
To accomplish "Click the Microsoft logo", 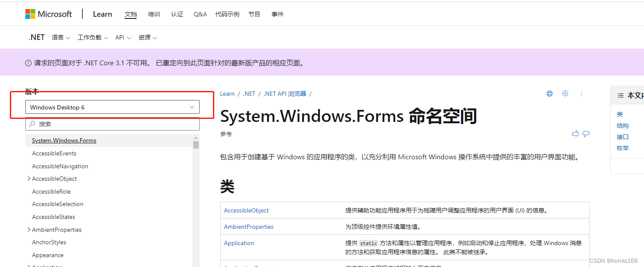I will click(x=49, y=14).
